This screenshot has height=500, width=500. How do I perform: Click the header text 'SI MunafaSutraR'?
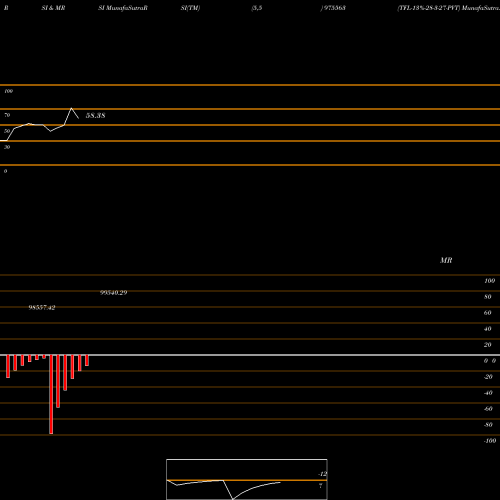tap(123, 8)
